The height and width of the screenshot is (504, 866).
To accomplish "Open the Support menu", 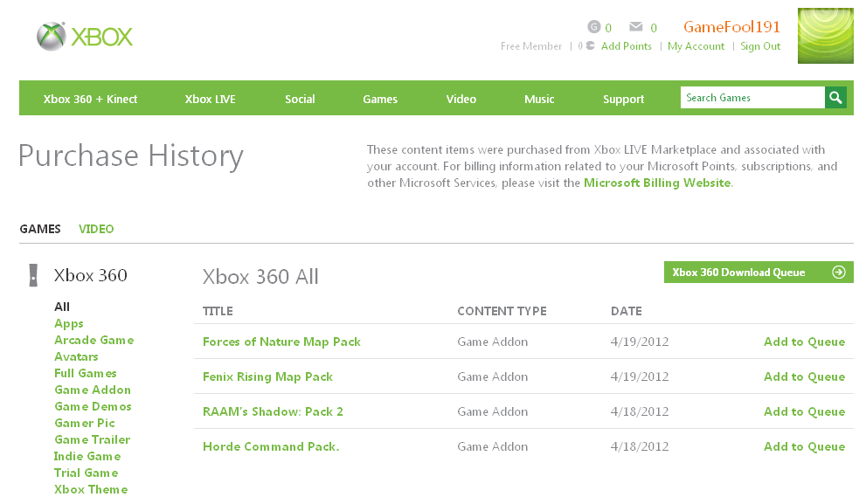I will 623,100.
